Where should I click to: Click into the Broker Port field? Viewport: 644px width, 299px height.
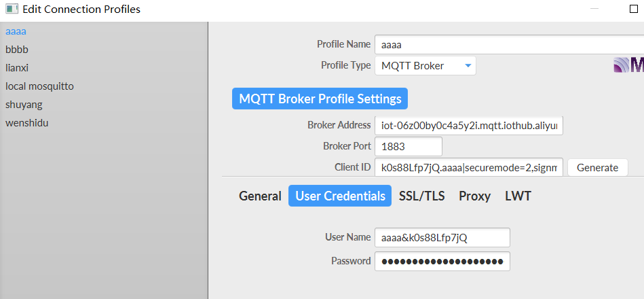[408, 146]
